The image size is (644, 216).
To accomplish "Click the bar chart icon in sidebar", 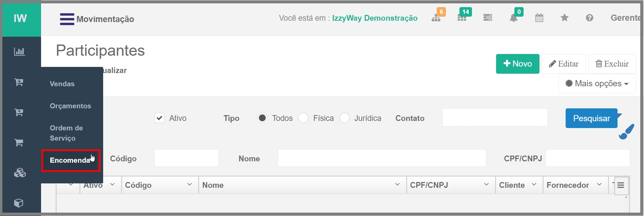I will pos(19,52).
